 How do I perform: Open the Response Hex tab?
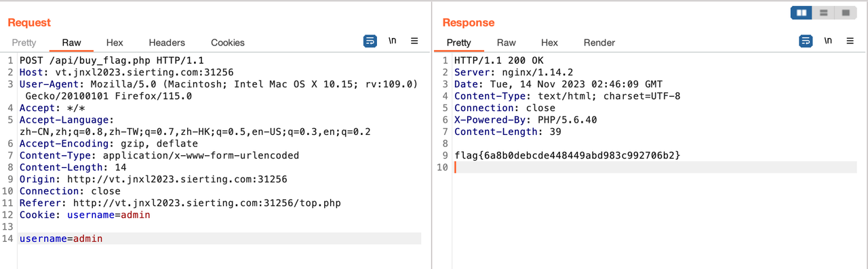[x=549, y=43]
